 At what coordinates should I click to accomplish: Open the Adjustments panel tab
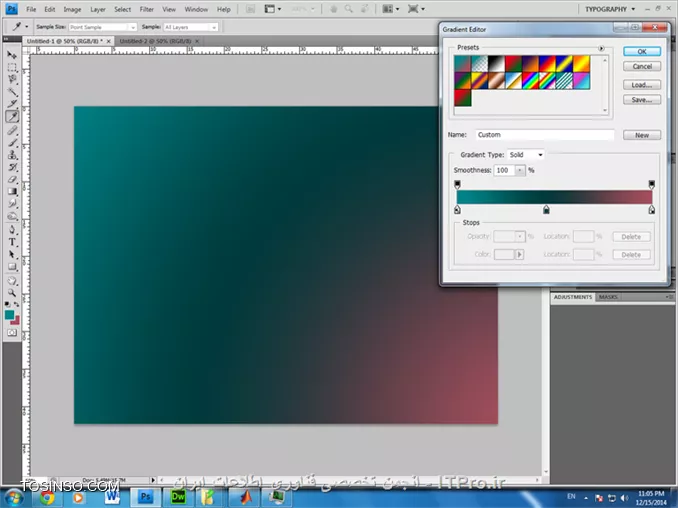click(573, 297)
